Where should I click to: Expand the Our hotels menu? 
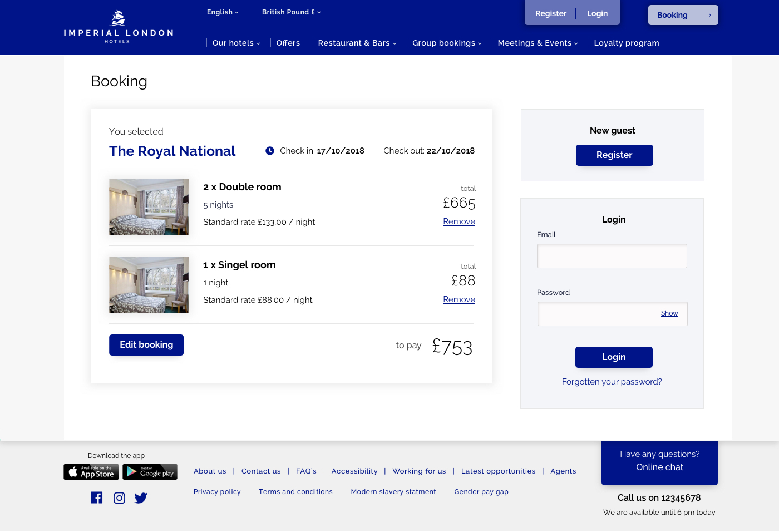[236, 43]
